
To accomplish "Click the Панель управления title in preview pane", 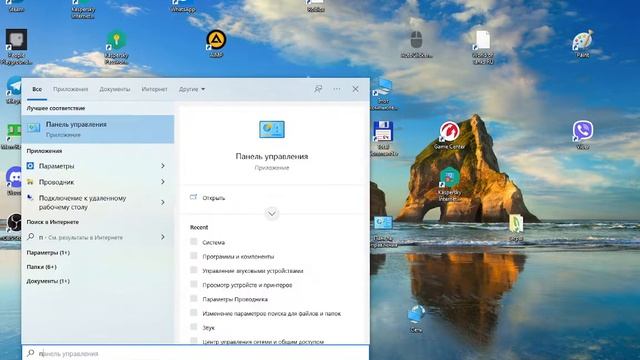I will 272,156.
